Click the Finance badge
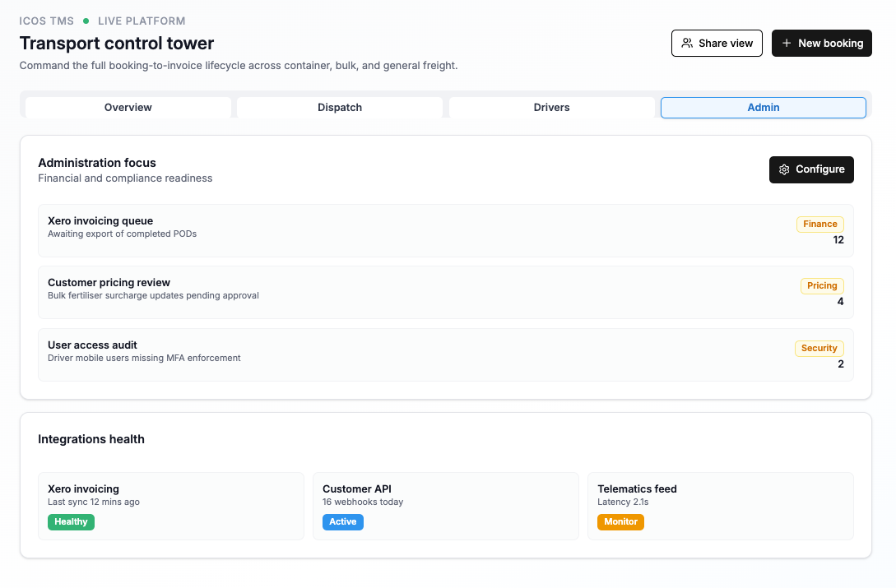Screen dimensions: 896x588 [x=819, y=224]
